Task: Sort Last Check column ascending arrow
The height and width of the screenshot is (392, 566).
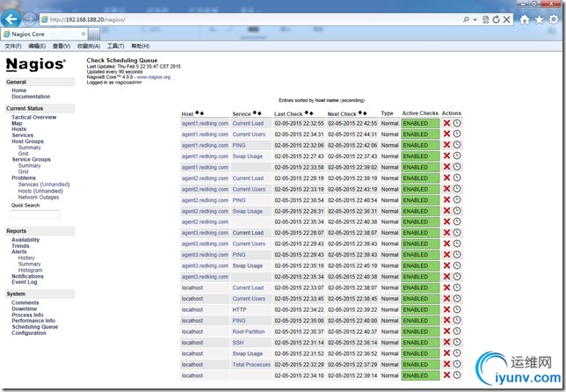Action: tap(307, 113)
